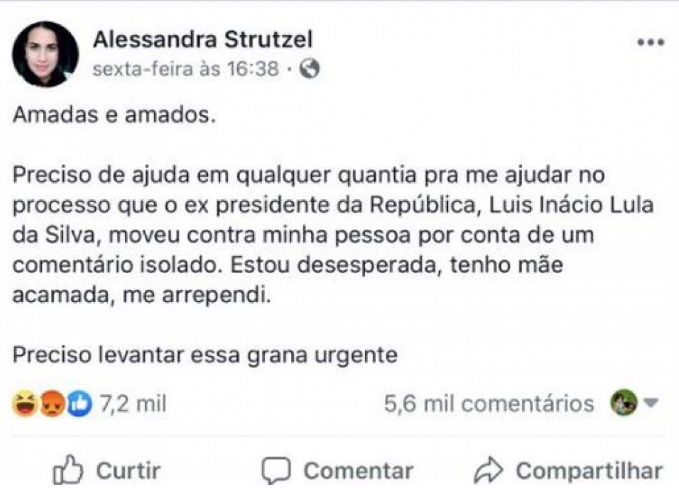Open the three-dot post options menu
Image resolution: width=679 pixels, height=493 pixels.
650,43
